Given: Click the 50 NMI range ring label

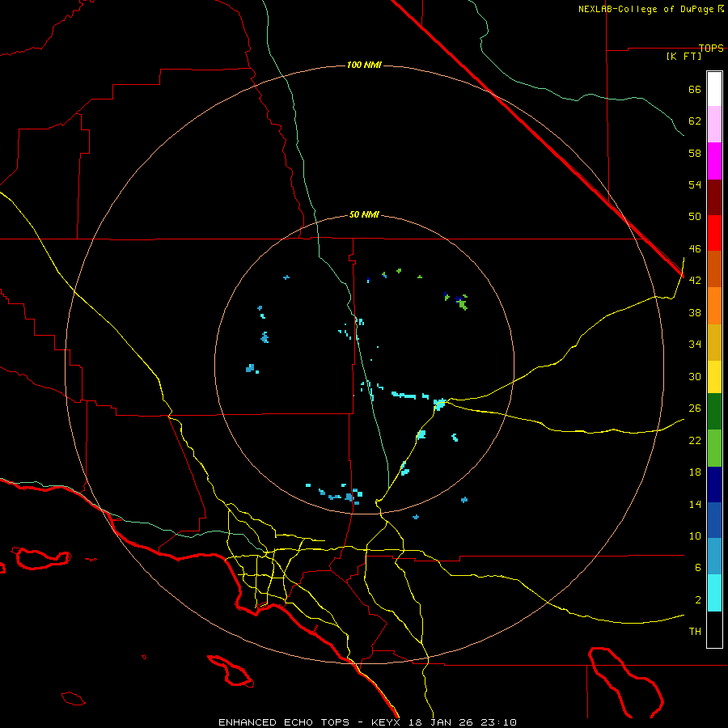Looking at the screenshot, I should 364,214.
